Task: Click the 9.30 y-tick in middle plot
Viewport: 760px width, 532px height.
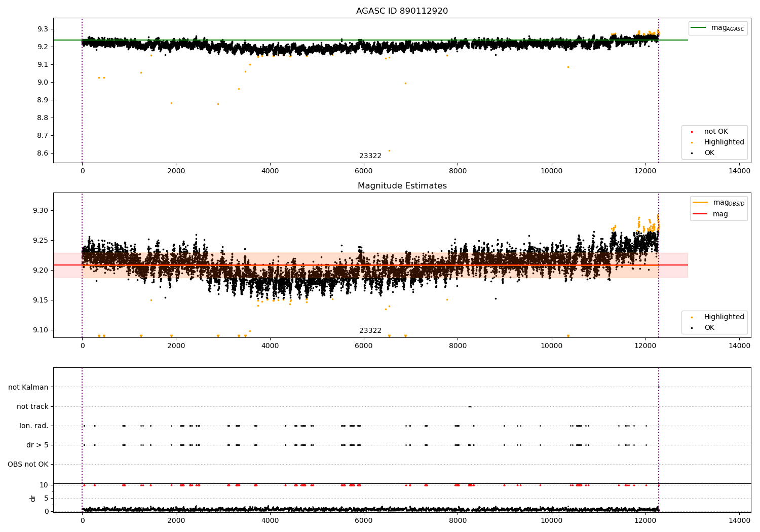Action: [41, 211]
